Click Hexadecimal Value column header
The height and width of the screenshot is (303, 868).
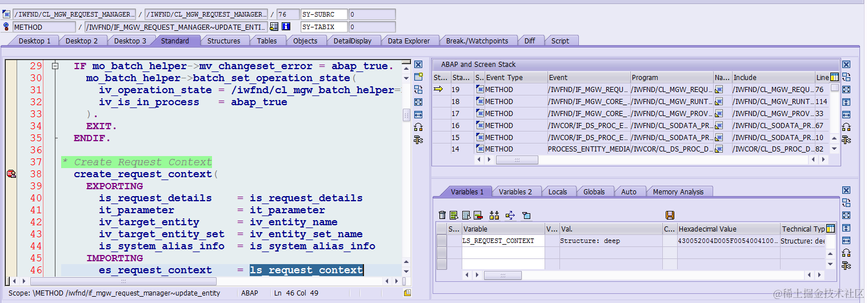(727, 229)
